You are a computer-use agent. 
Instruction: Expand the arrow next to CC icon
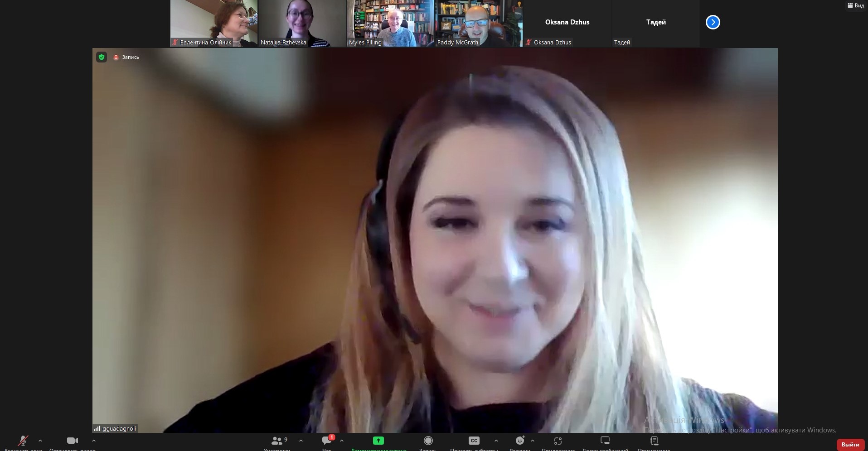coord(496,441)
